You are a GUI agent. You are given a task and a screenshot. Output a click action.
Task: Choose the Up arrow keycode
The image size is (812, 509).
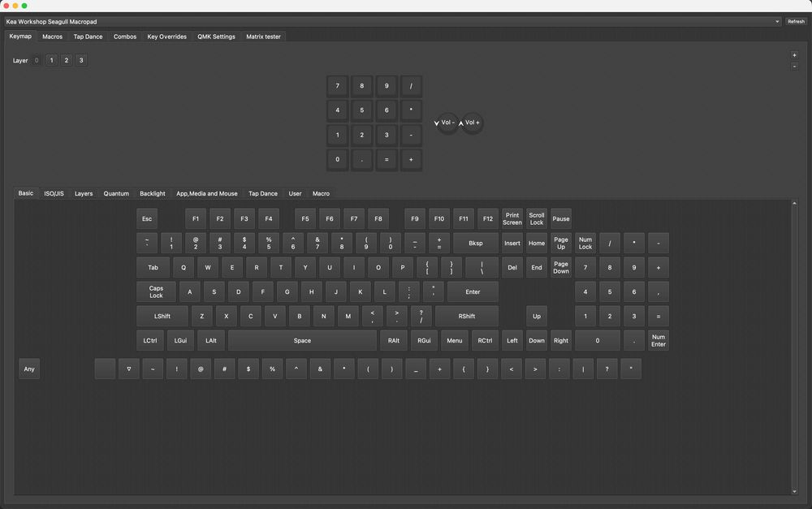coord(537,317)
